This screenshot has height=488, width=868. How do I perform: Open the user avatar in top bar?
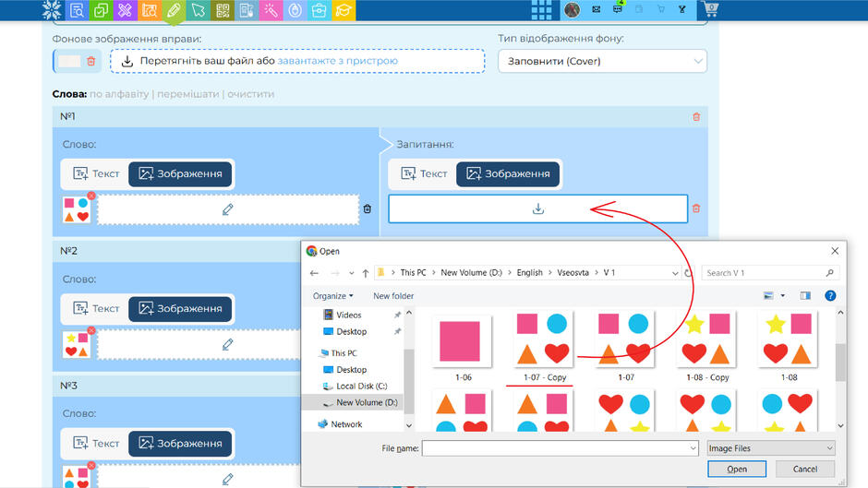(x=572, y=9)
